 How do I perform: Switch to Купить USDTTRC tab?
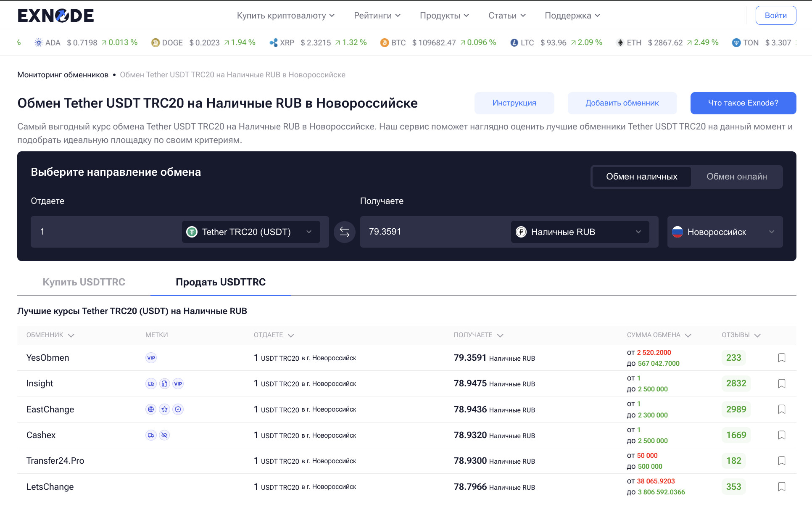coord(84,282)
